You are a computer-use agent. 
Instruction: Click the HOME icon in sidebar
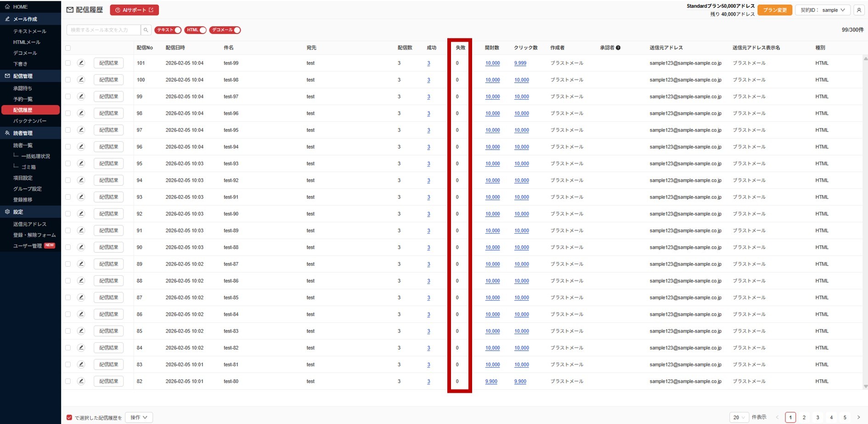7,7
